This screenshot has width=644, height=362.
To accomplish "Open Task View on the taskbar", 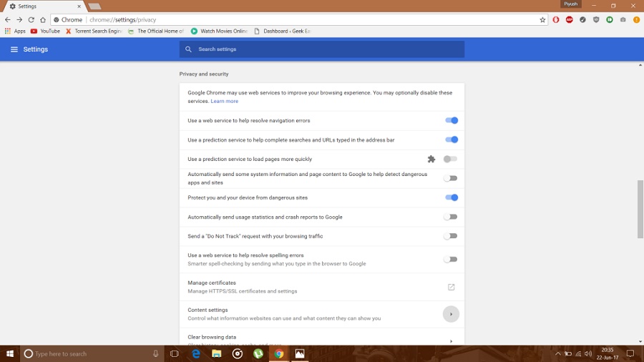I will [x=175, y=353].
